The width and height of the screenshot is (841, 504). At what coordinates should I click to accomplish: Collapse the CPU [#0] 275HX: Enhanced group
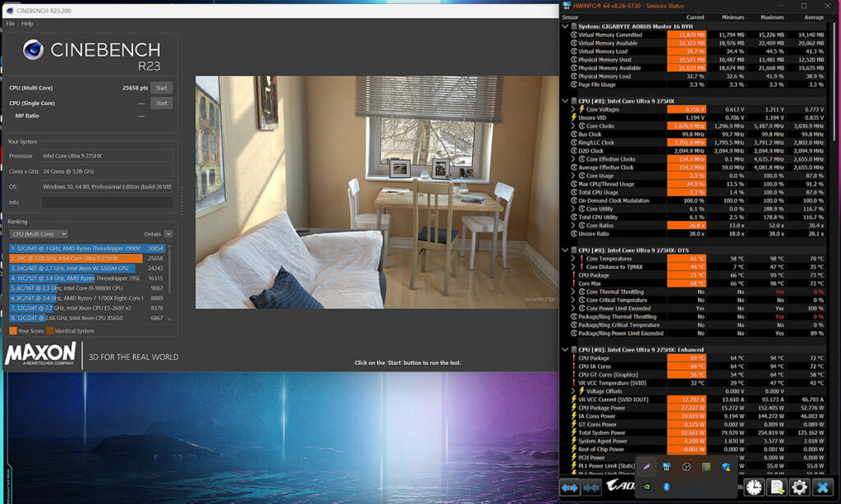click(x=565, y=350)
